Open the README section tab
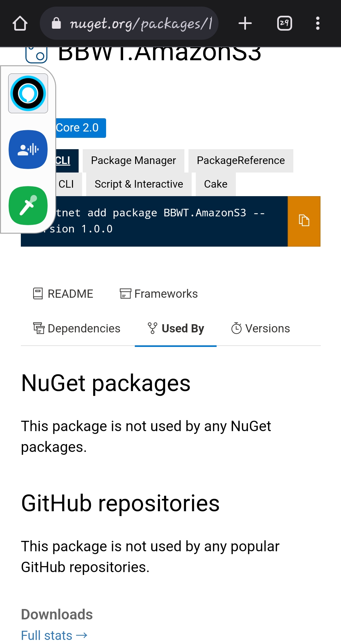 [x=63, y=294]
